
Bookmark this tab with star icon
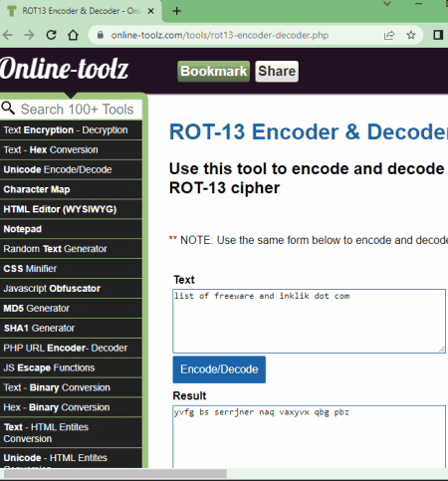point(411,35)
